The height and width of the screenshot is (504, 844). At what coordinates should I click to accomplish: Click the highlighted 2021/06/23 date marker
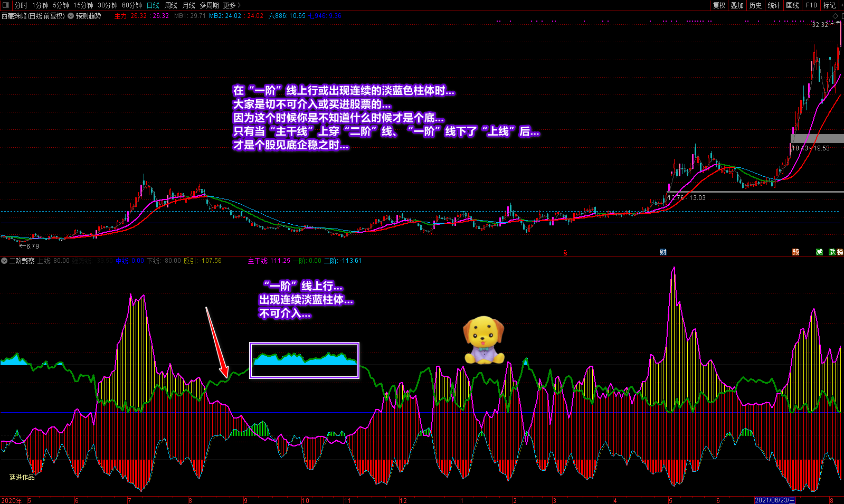click(x=774, y=500)
